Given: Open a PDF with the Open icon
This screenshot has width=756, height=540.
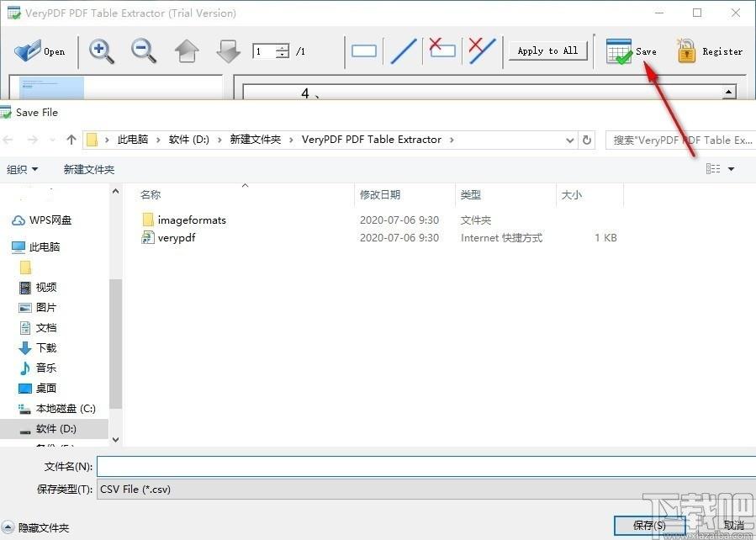Looking at the screenshot, I should [28, 51].
